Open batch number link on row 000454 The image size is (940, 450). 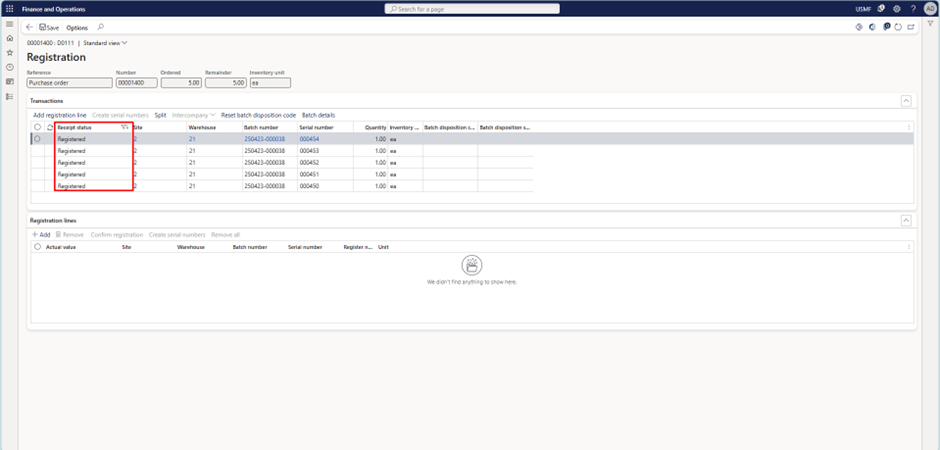click(264, 138)
